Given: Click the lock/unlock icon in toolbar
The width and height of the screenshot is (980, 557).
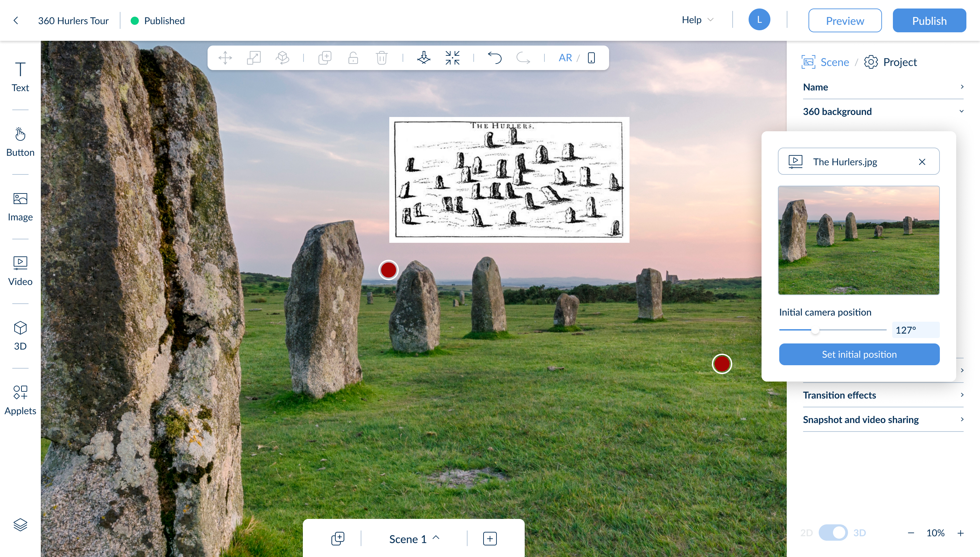Looking at the screenshot, I should tap(353, 58).
